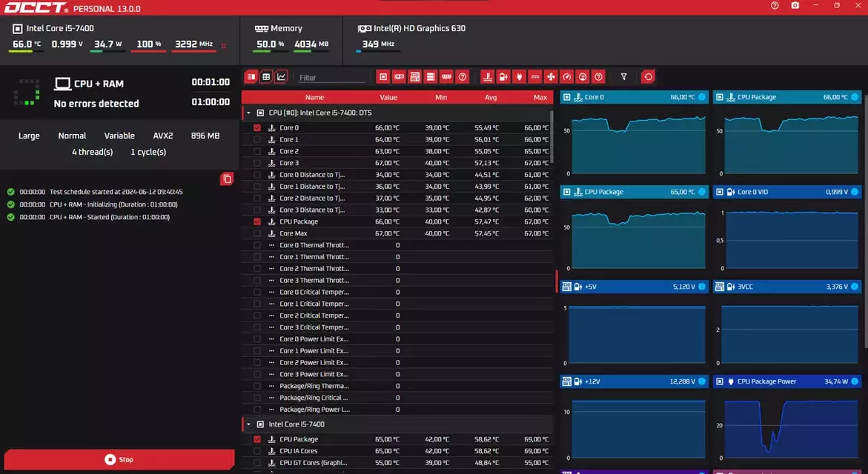Click in the sensor Filter input field

[x=331, y=78]
